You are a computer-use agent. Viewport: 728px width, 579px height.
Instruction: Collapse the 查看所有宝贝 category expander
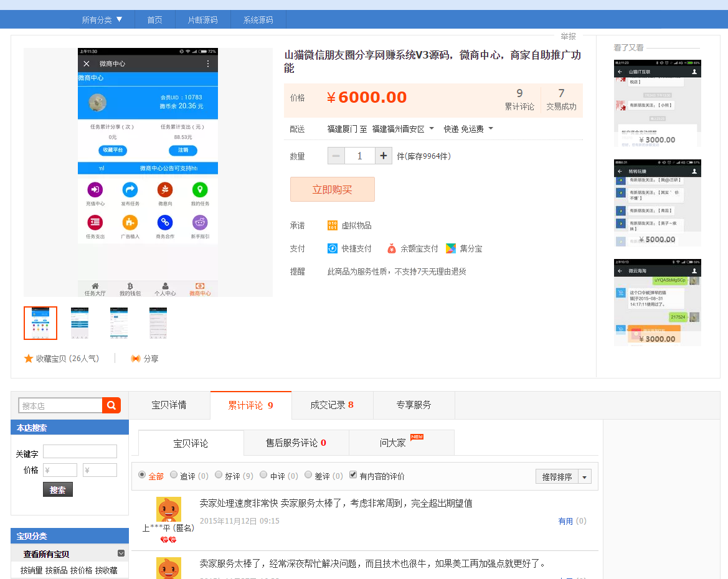click(121, 553)
